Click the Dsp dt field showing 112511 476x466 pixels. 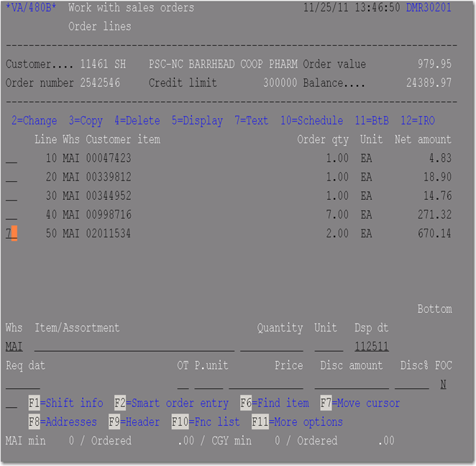click(x=372, y=347)
